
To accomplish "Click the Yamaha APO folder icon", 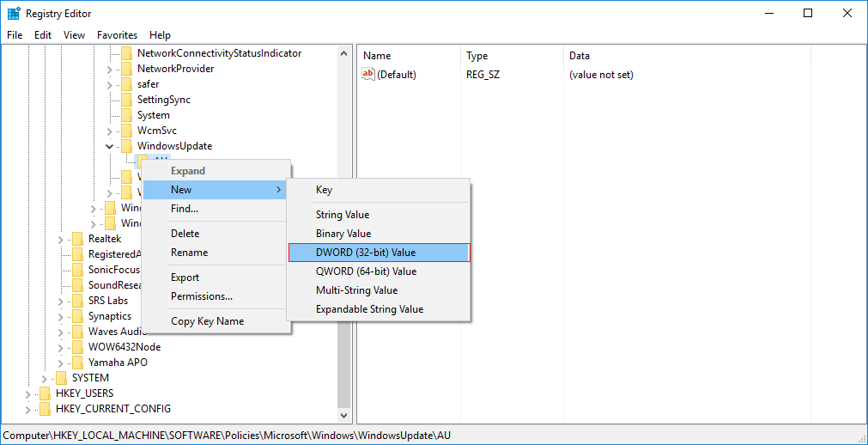I will pos(78,363).
